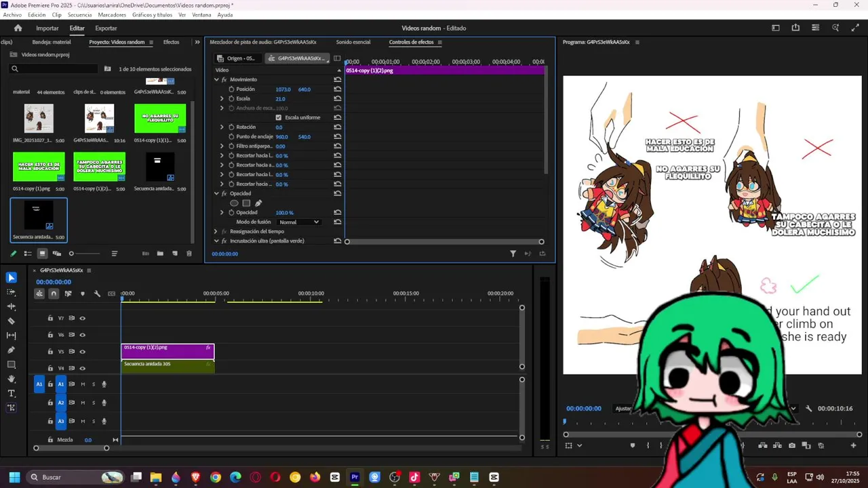Click the Home icon
The image size is (868, 488).
point(18,28)
